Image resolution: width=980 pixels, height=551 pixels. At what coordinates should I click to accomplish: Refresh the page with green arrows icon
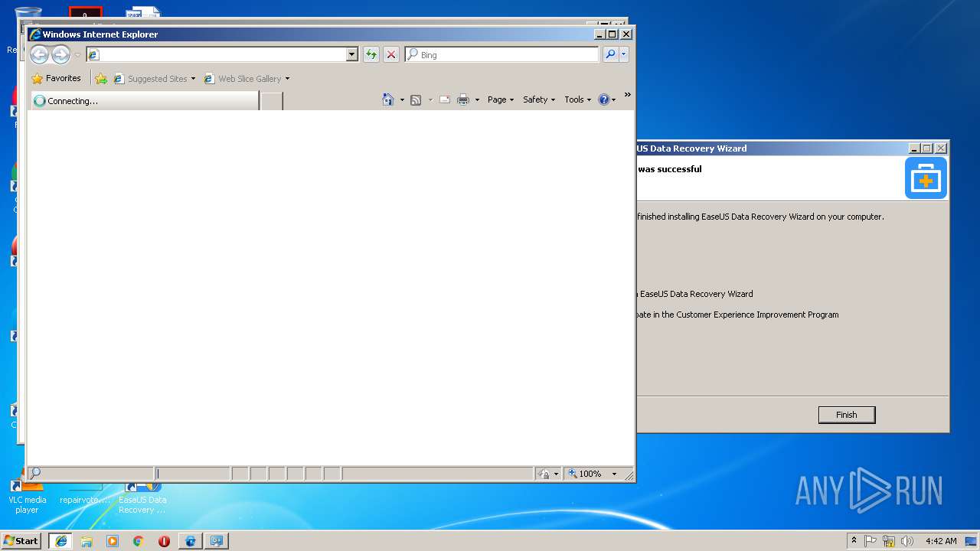[371, 54]
